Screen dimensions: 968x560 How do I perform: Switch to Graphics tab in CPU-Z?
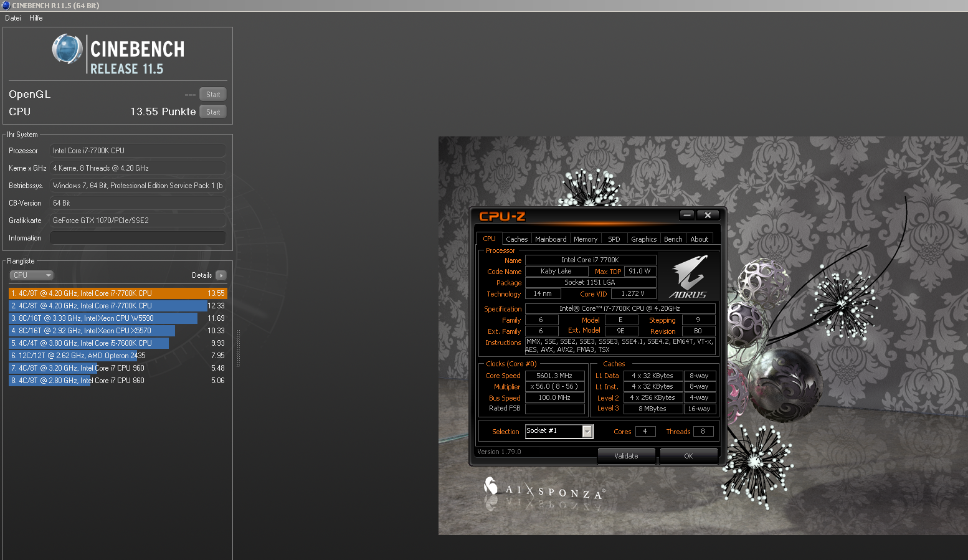[643, 239]
